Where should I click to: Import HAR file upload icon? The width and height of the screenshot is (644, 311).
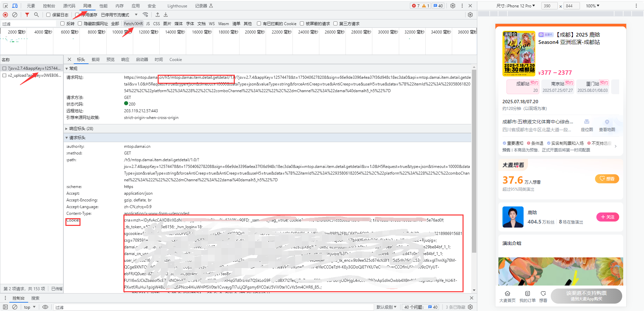tap(158, 15)
